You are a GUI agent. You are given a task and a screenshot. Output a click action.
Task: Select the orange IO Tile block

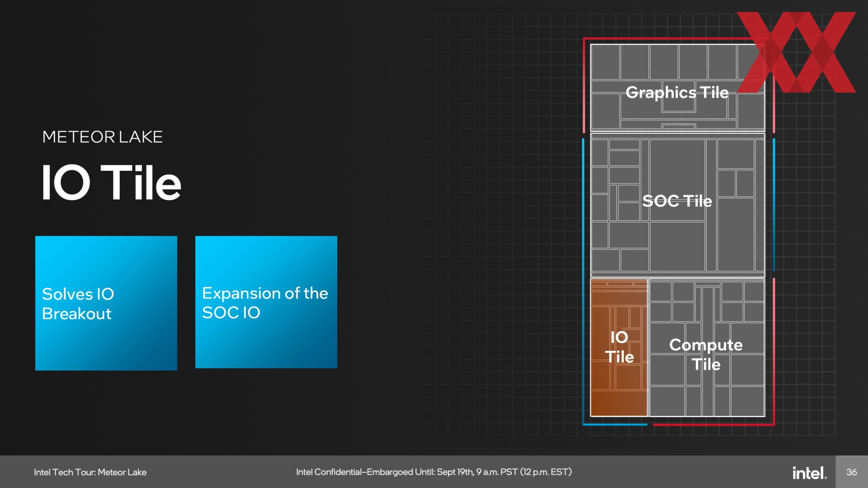[x=619, y=347]
